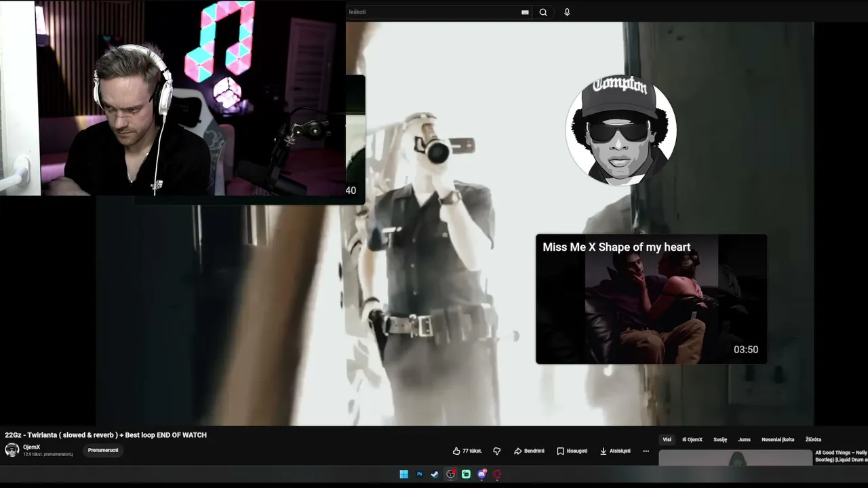Select the Jums filter chip
The width and height of the screenshot is (868, 488).
[745, 440]
